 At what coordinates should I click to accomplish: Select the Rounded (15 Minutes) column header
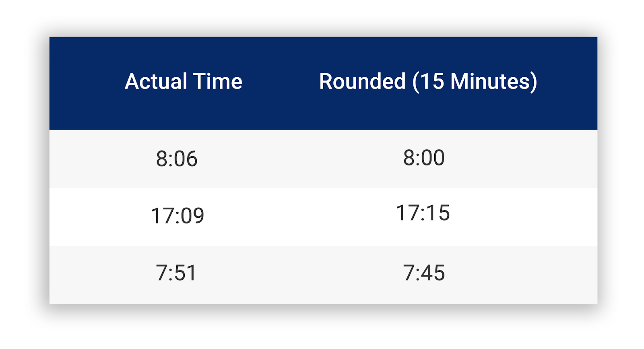[428, 82]
